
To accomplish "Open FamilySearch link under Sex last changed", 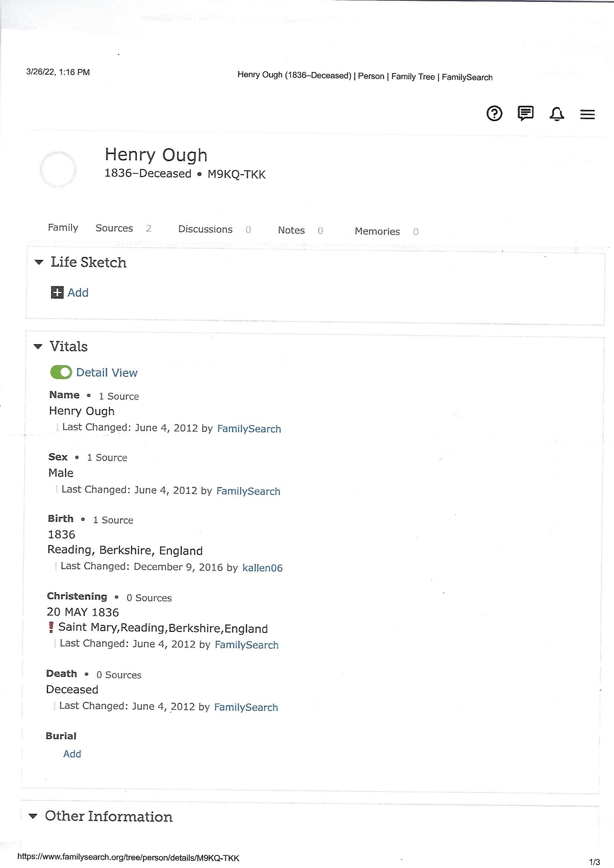I will tap(248, 491).
